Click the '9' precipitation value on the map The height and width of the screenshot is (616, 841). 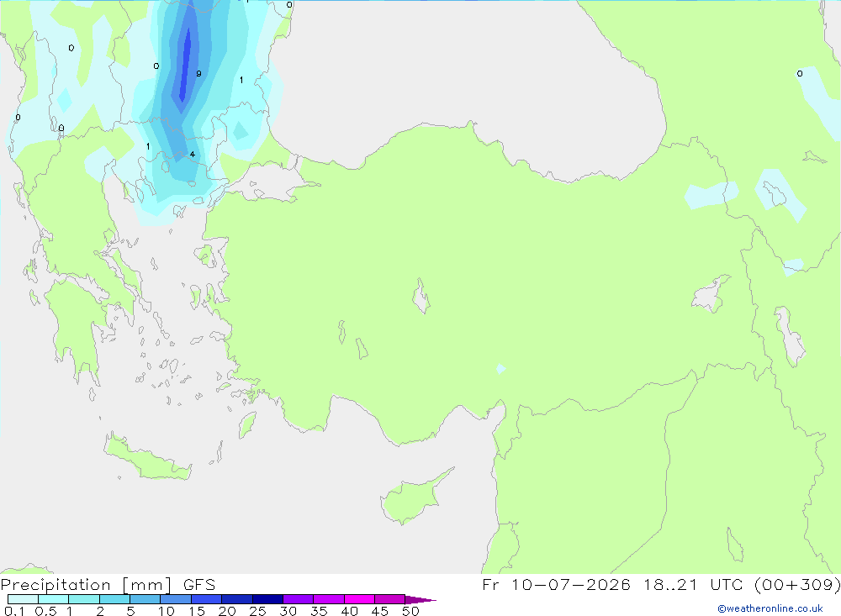tap(198, 73)
